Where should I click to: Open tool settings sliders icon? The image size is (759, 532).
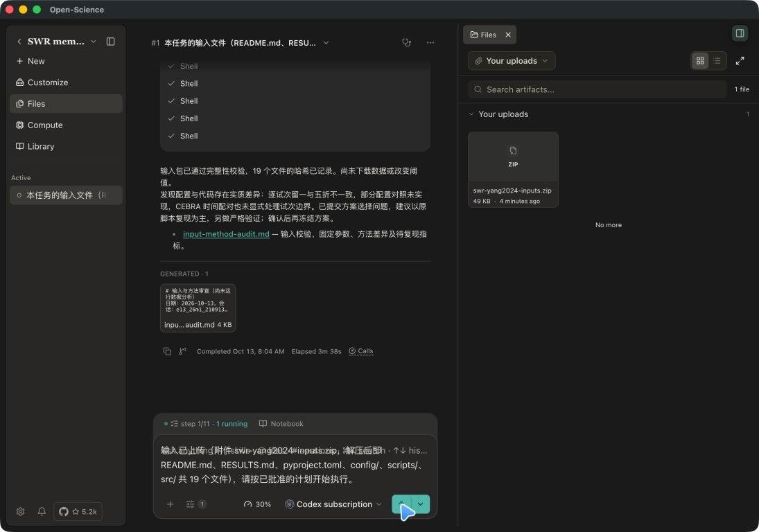190,504
